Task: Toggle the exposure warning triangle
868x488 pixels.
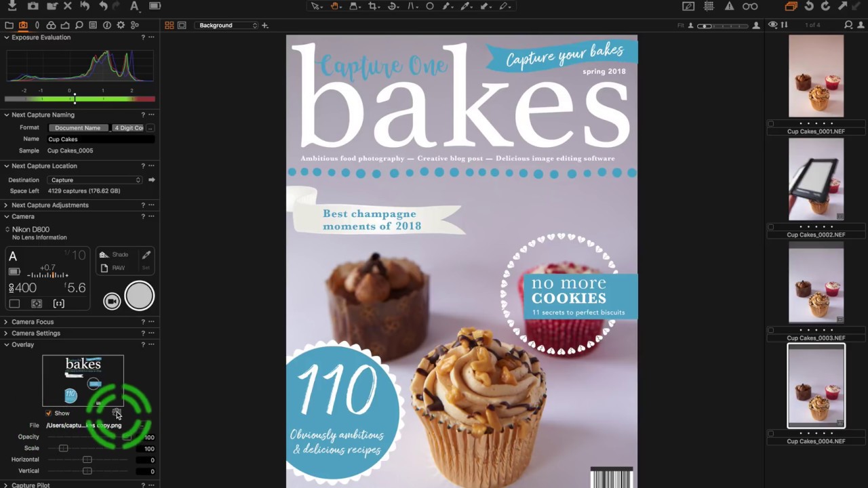Action: pyautogui.click(x=729, y=6)
